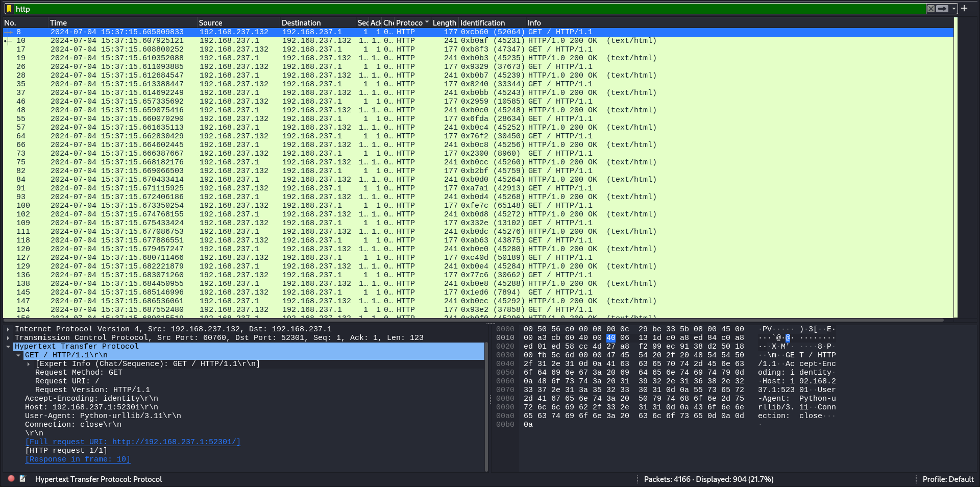Follow the Full request URI link

(x=133, y=442)
